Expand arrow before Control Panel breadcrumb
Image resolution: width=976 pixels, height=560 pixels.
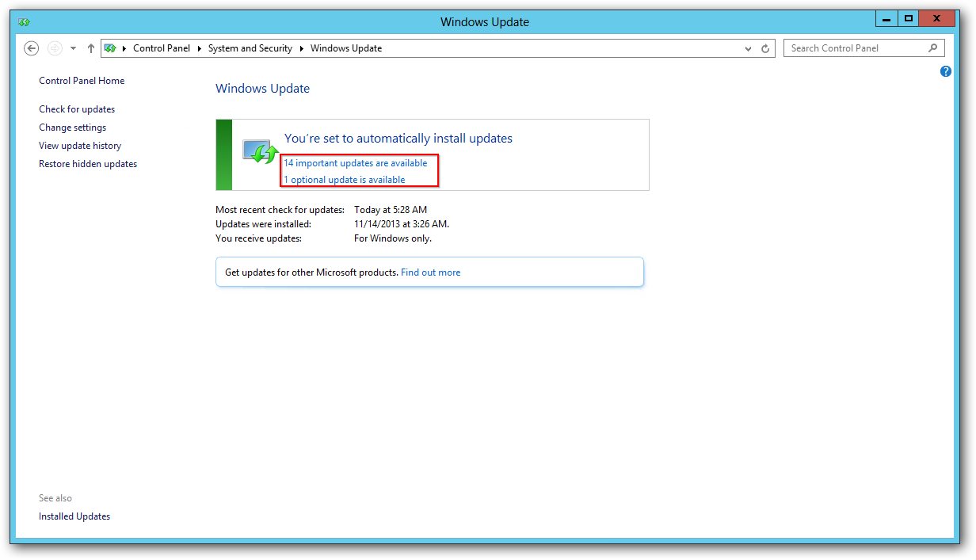click(124, 48)
